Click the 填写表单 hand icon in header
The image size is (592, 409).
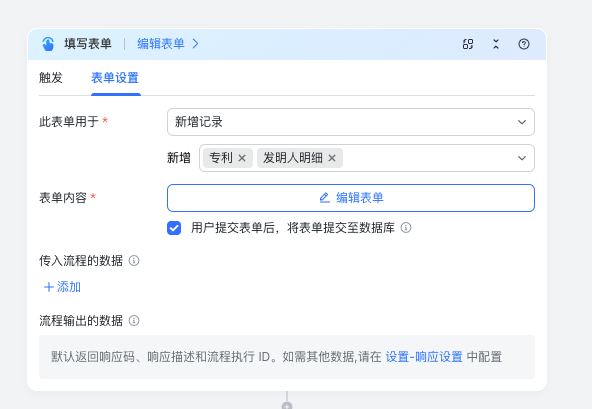[x=48, y=44]
